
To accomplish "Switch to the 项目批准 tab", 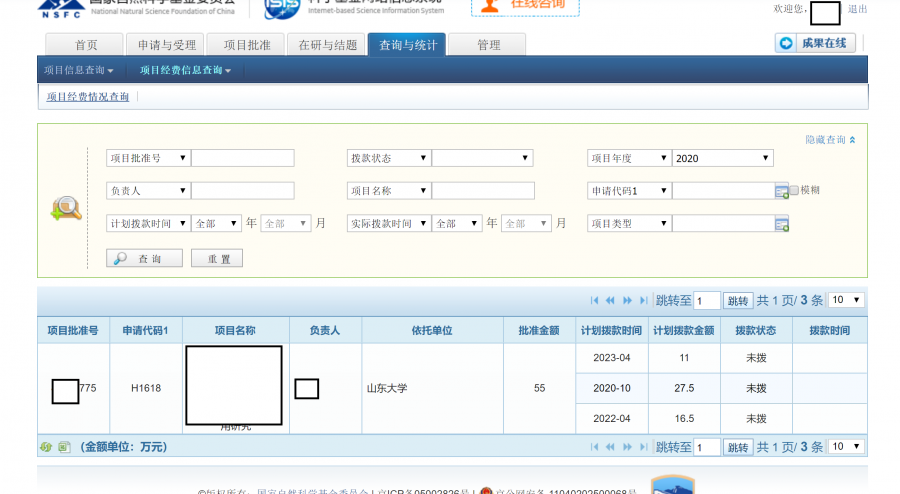I will point(246,45).
